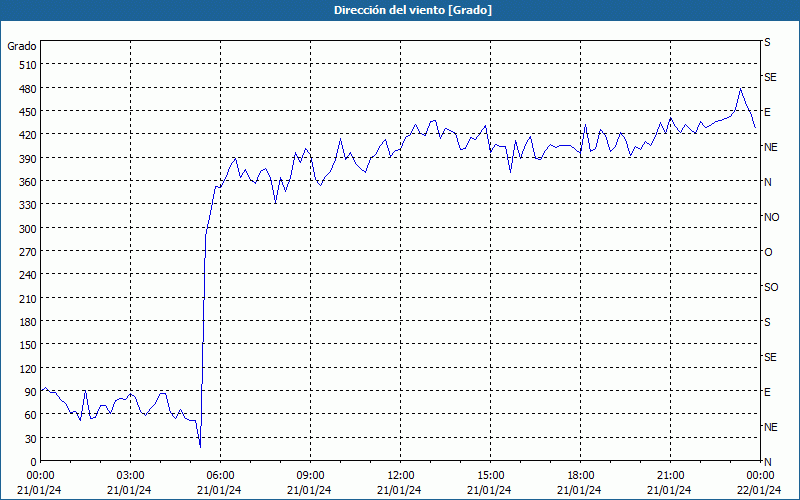Screen dimensions: 800x500
Task: Click the 'E' compass label level with 450
Action: point(767,112)
